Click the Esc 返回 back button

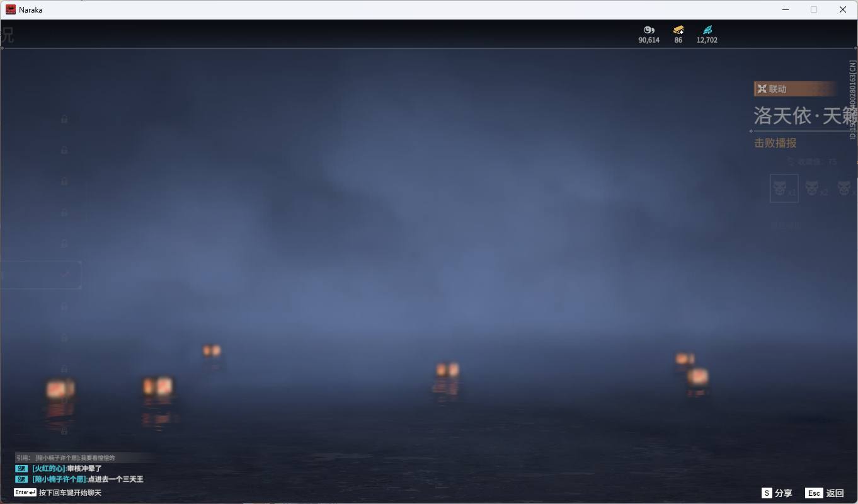(824, 493)
